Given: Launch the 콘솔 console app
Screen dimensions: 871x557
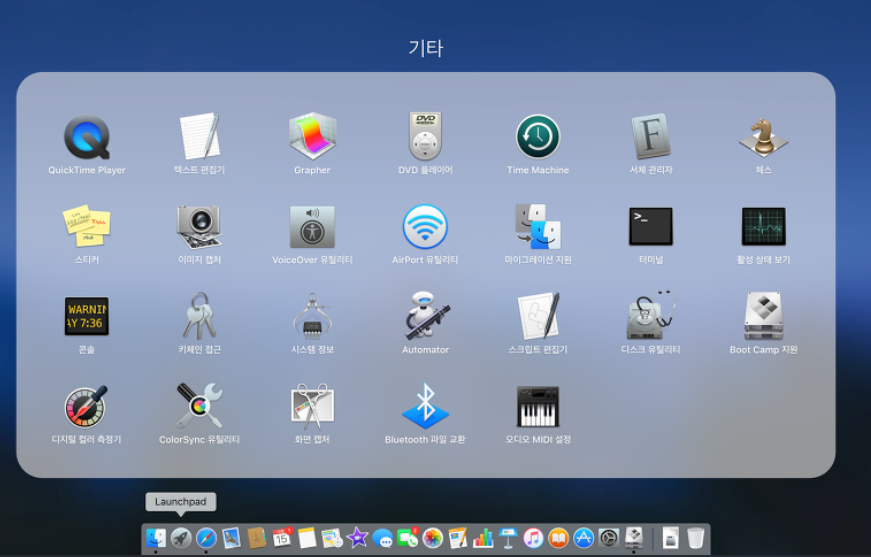Looking at the screenshot, I should pos(87,317).
